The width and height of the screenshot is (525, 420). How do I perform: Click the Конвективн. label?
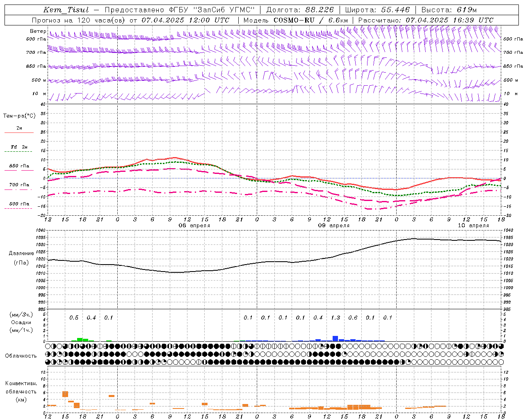click(x=21, y=383)
